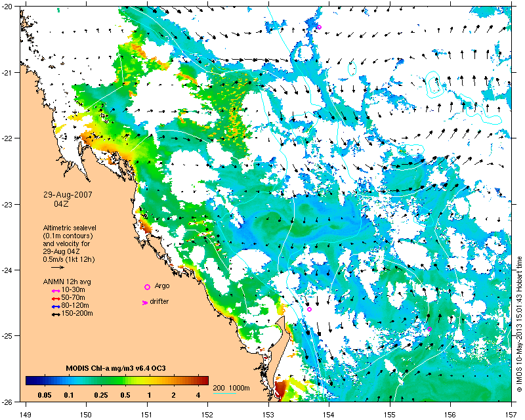
Task: Click the 0.5m/s velocity scale arrow
Action: 58,267
